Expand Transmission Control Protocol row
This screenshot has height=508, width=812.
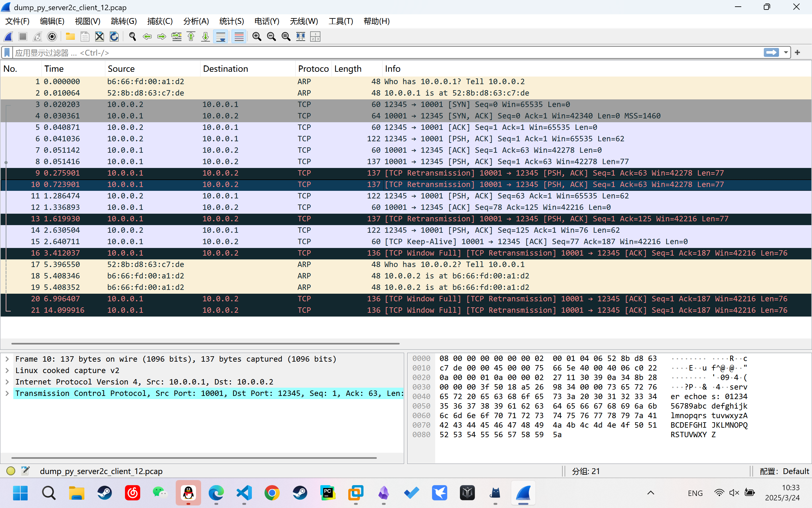(7, 393)
